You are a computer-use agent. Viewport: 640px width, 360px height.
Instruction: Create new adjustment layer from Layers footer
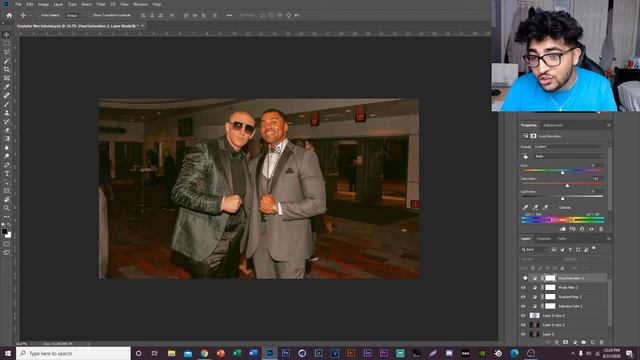pos(575,342)
